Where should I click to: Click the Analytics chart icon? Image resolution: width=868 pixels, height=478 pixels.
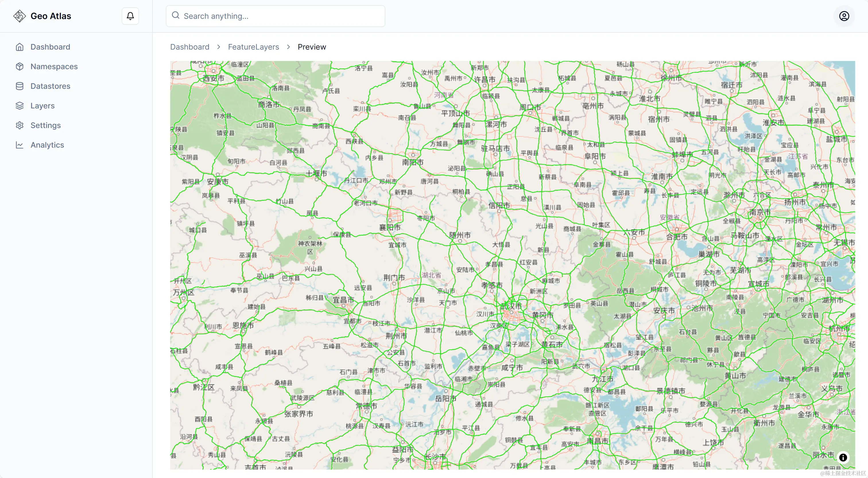(20, 145)
